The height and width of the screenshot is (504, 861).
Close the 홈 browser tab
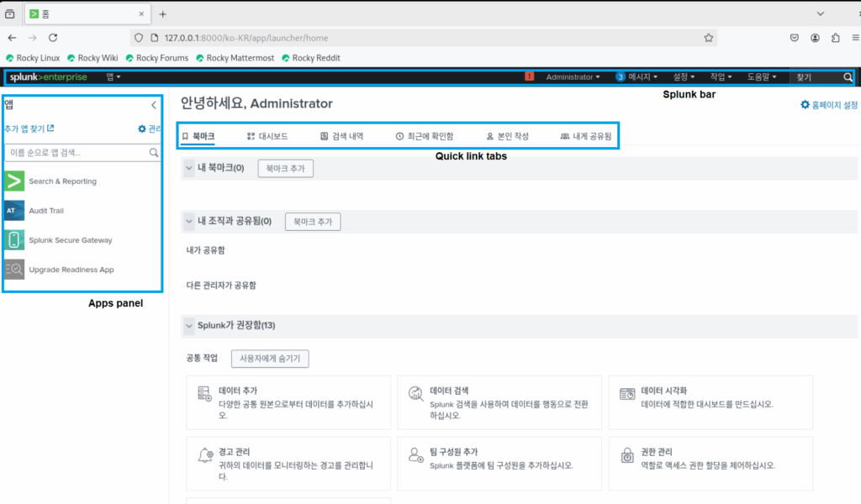click(141, 14)
